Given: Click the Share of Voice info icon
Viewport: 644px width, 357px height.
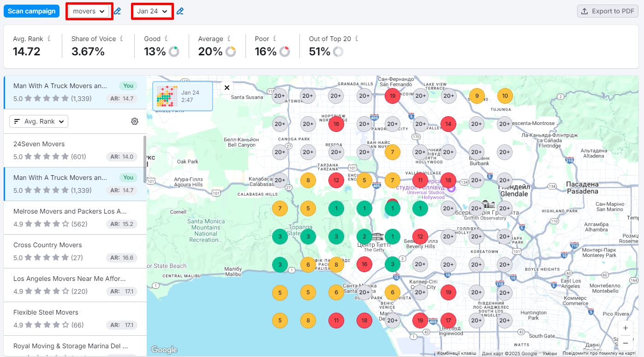Looking at the screenshot, I should pos(121,39).
